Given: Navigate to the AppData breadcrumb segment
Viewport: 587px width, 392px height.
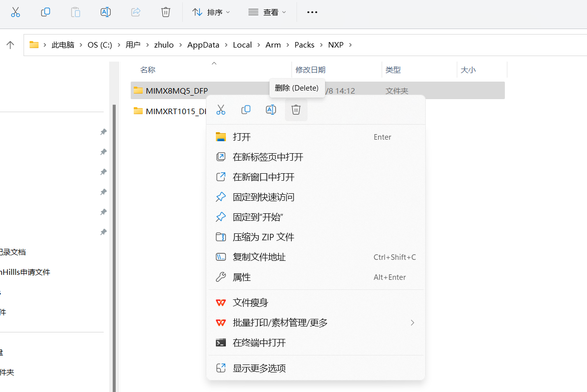Looking at the screenshot, I should (203, 45).
